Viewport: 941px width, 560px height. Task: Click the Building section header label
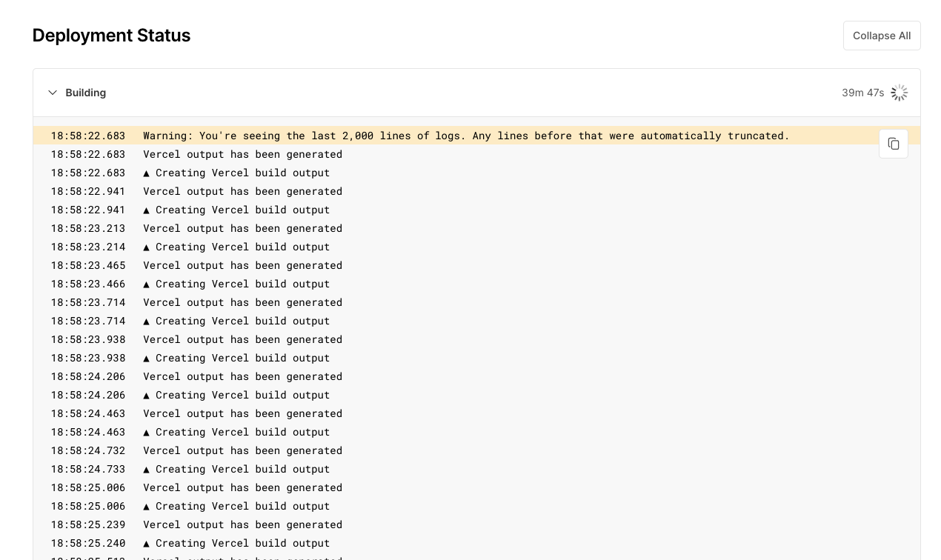tap(86, 93)
